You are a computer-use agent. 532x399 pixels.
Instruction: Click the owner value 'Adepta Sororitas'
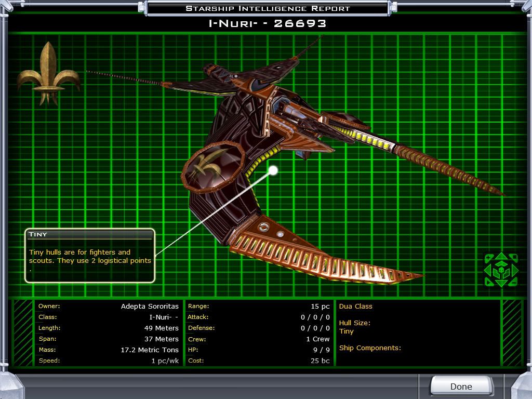point(150,306)
